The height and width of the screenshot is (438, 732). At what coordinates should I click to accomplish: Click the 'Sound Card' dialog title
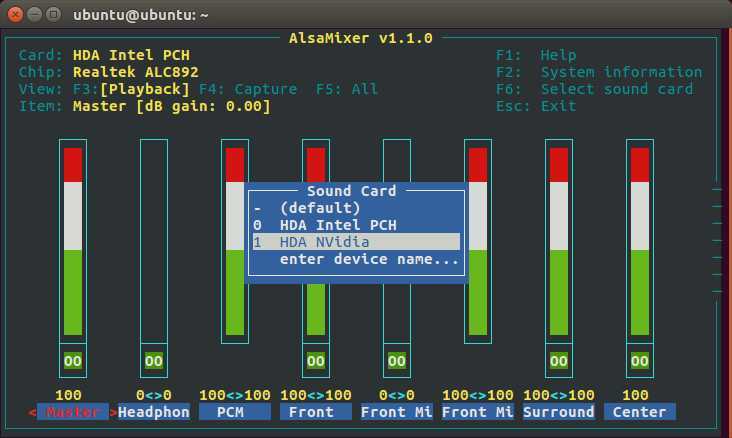click(352, 191)
